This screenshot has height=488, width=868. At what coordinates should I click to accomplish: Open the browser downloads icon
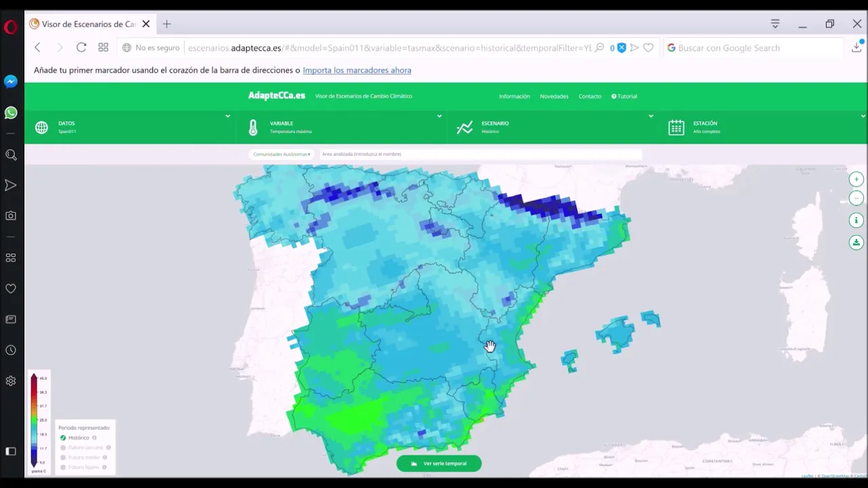tap(857, 47)
